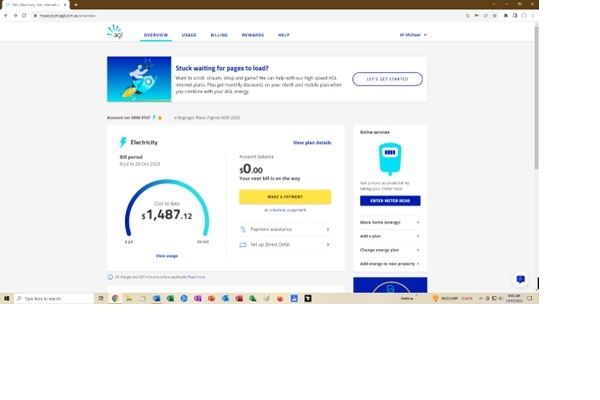Open Payment assistance row
The height and width of the screenshot is (400, 600).
(x=285, y=229)
